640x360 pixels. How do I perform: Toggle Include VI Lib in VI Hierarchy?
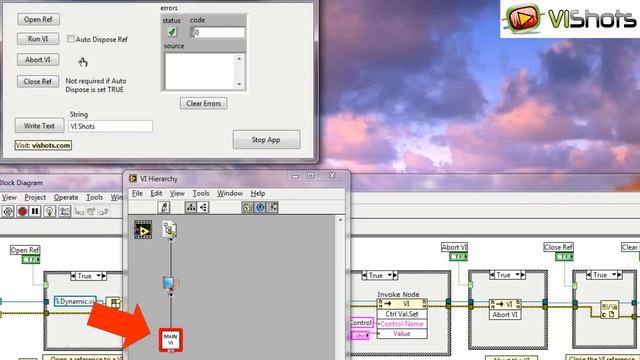pyautogui.click(x=247, y=207)
